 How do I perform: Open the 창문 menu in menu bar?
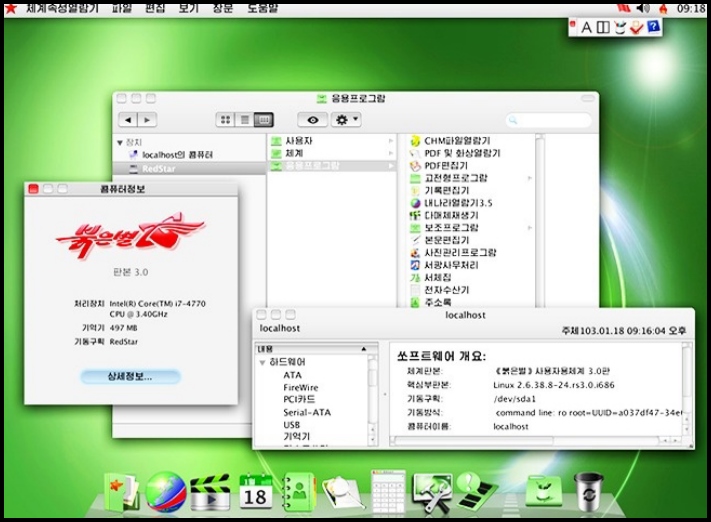tap(223, 8)
